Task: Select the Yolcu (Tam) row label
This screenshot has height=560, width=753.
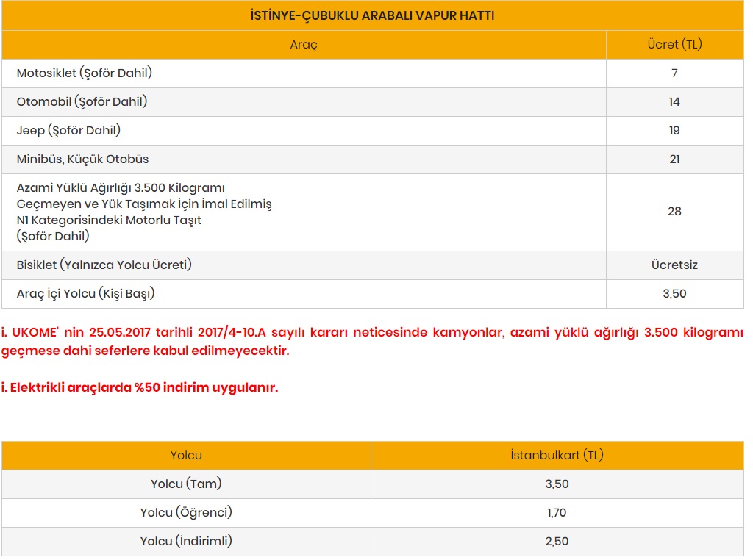Action: tap(186, 484)
